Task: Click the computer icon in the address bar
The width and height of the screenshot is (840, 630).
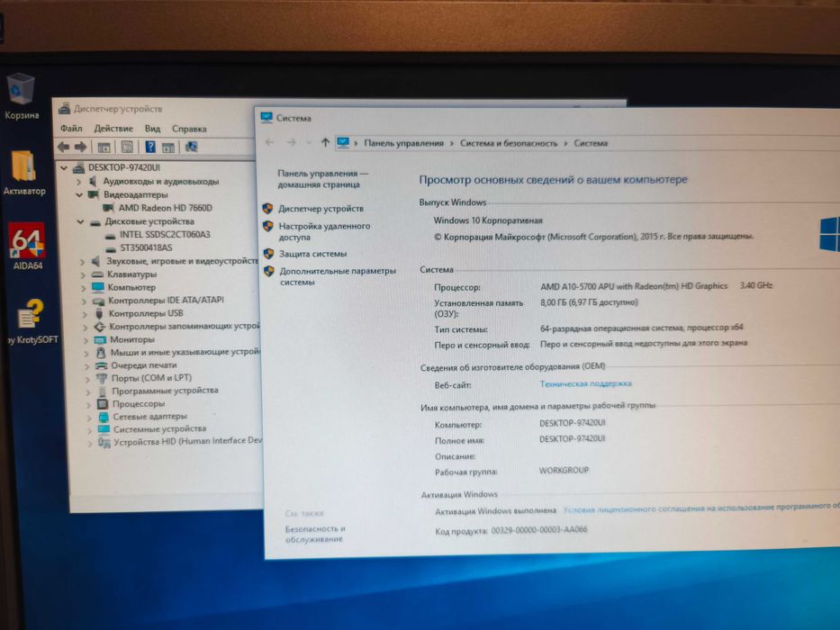Action: [x=343, y=143]
